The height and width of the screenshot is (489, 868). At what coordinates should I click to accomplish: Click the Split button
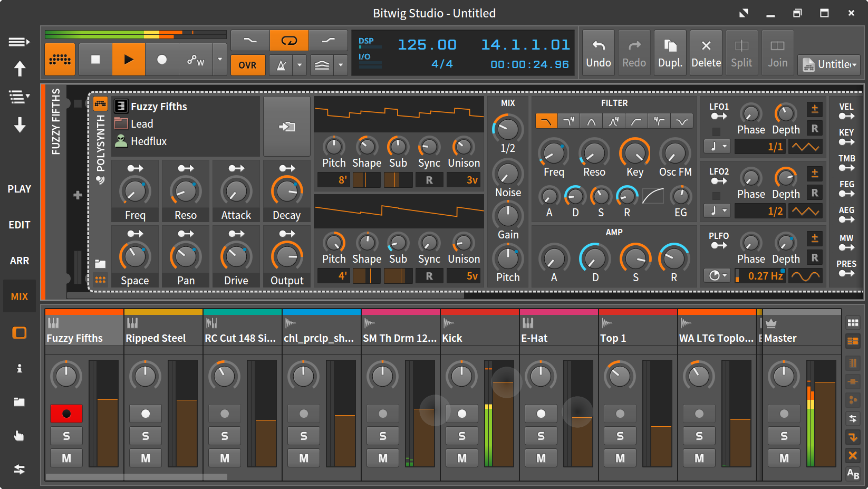coord(741,53)
